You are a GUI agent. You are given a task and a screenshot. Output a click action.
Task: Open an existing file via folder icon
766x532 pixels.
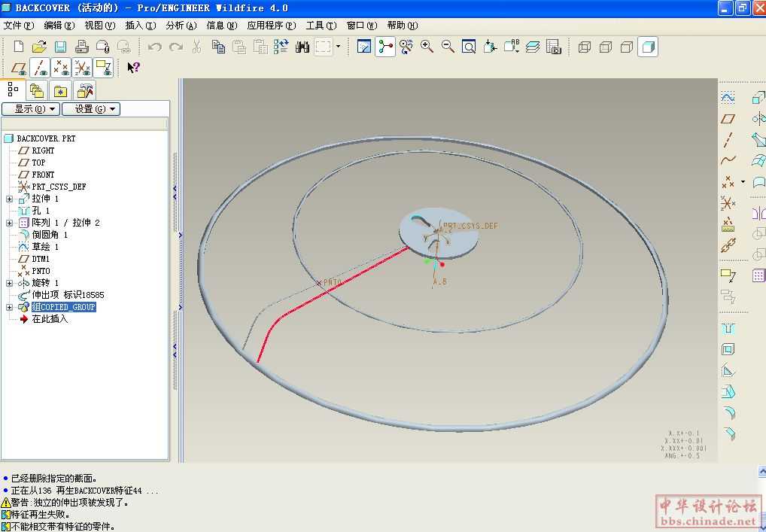click(39, 47)
